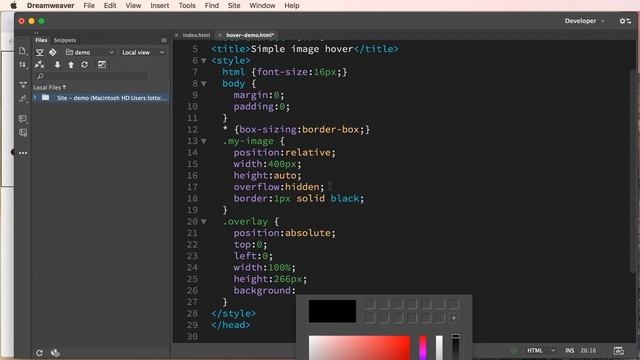
Task: Switch to the index.html document tab
Action: pos(196,35)
